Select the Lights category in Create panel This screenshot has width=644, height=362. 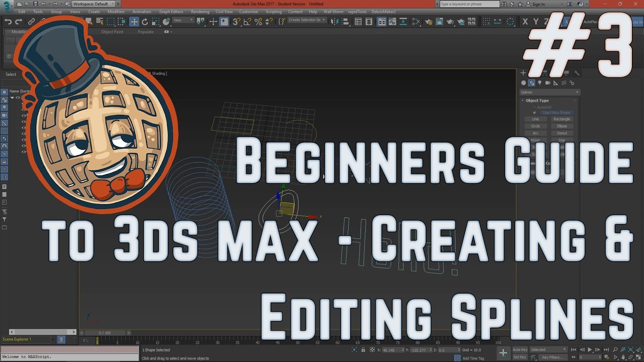tap(540, 83)
